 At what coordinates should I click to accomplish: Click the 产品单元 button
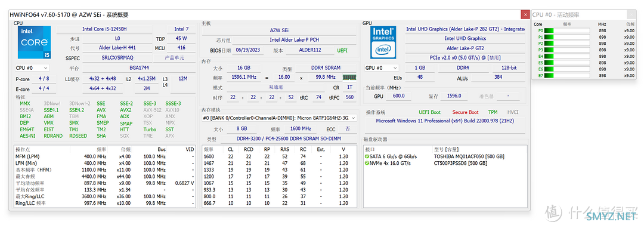(175, 58)
